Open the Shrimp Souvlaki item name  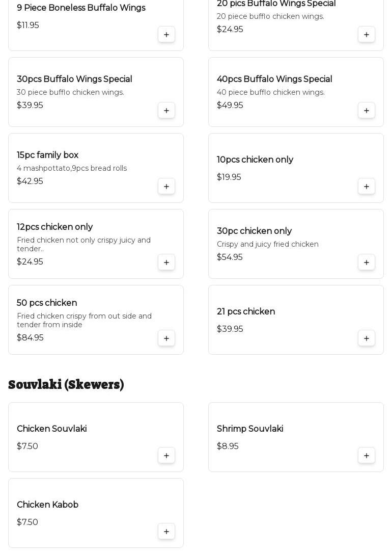point(250,429)
